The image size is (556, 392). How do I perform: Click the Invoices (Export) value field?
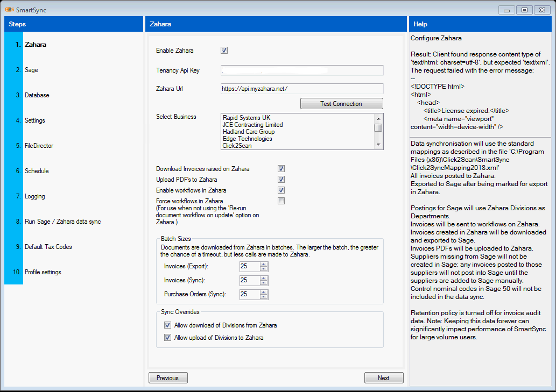click(x=250, y=266)
